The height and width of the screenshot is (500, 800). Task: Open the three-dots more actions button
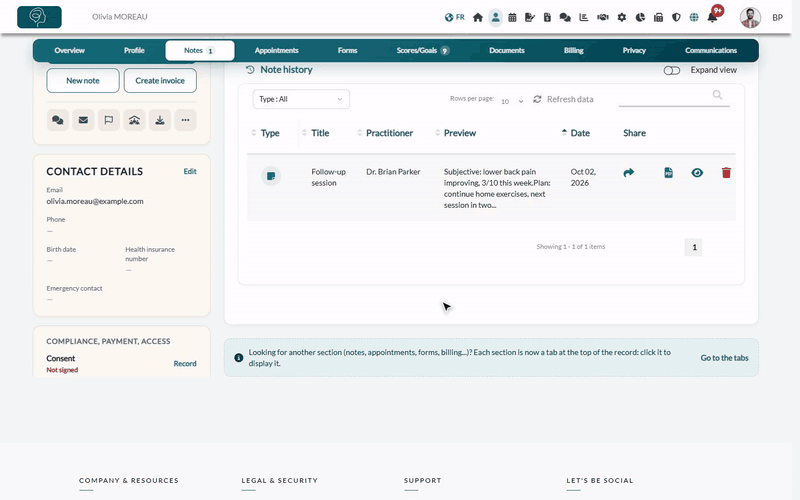click(185, 120)
